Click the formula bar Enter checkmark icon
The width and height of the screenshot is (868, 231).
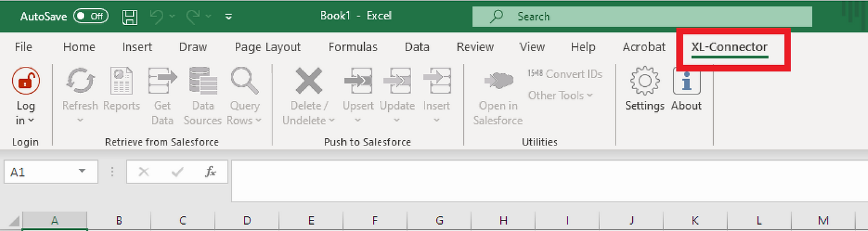point(177,172)
